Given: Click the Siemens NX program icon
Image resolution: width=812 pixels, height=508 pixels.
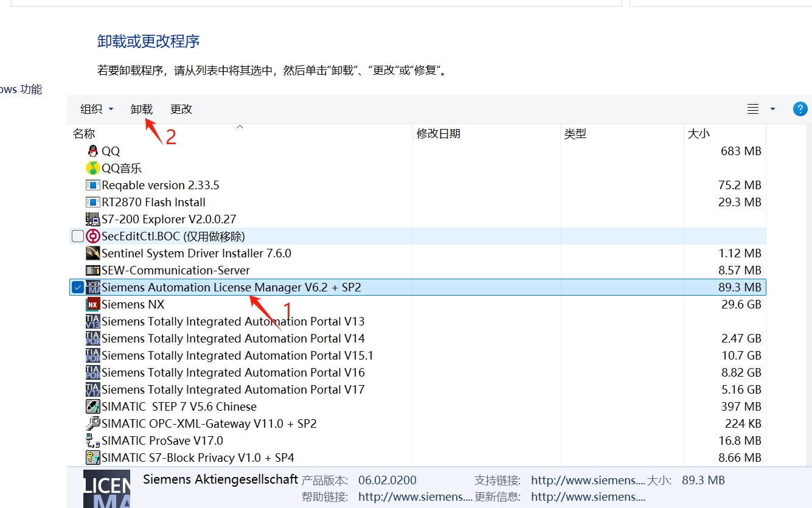Looking at the screenshot, I should point(92,304).
